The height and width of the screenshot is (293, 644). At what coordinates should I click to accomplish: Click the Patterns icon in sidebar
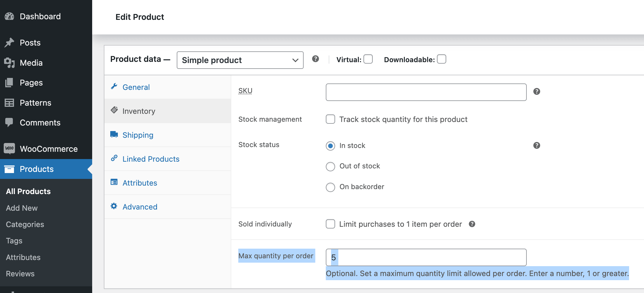coord(9,103)
